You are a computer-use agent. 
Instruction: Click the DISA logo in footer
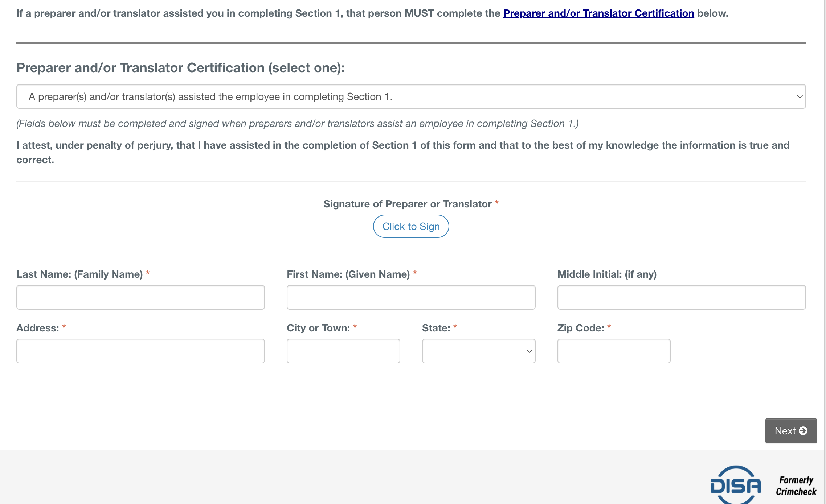(x=736, y=485)
